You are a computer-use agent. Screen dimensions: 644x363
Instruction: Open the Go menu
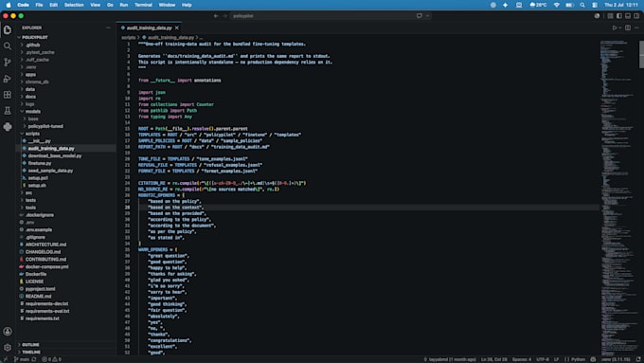click(110, 5)
